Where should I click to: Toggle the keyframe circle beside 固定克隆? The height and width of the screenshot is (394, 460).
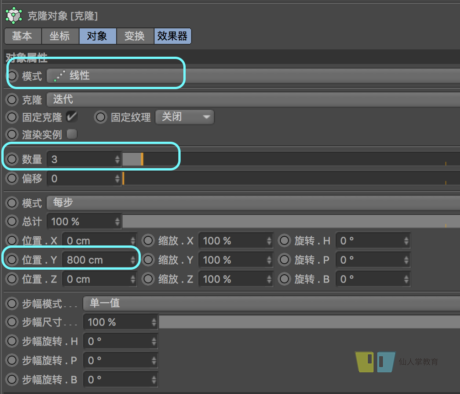click(x=12, y=117)
